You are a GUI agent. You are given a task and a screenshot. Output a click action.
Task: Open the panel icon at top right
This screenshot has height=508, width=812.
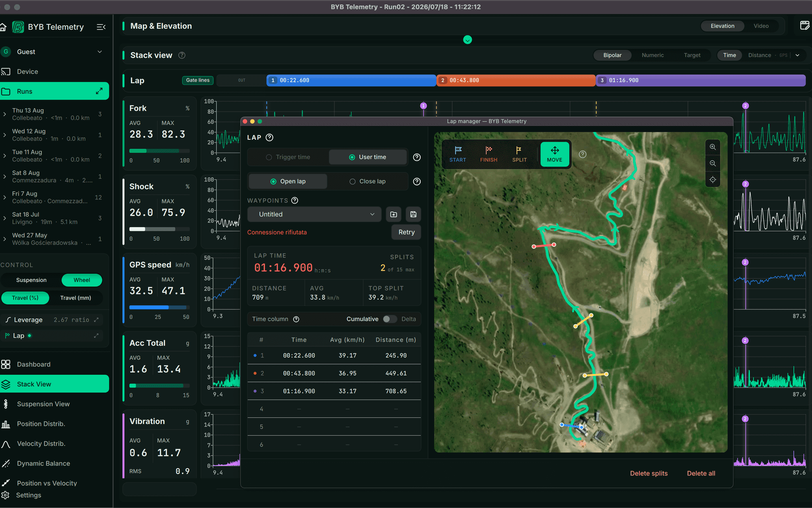[x=805, y=26]
